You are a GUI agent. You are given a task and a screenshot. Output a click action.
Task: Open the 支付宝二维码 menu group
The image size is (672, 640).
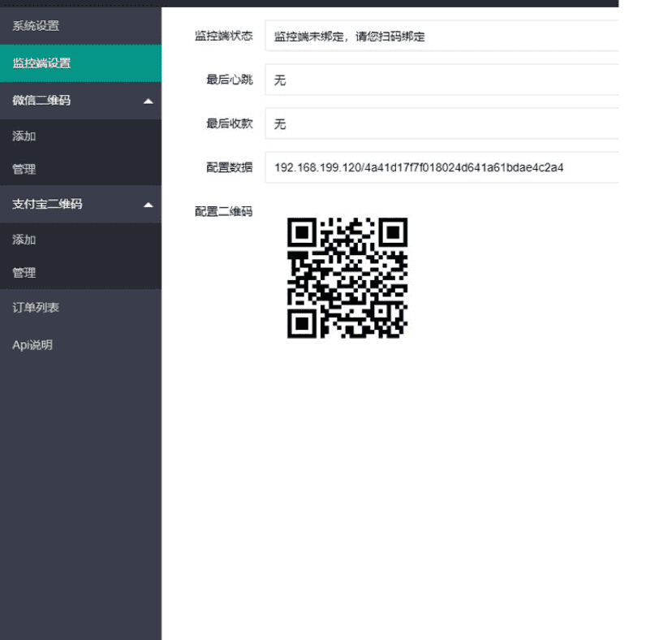[80, 204]
